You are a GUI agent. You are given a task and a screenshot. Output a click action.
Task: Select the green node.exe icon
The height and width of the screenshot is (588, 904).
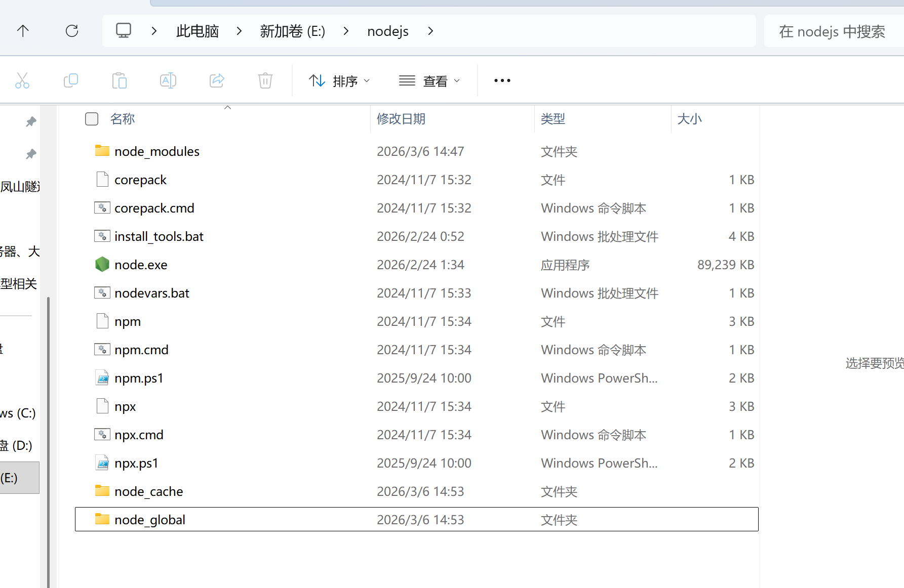click(x=102, y=264)
